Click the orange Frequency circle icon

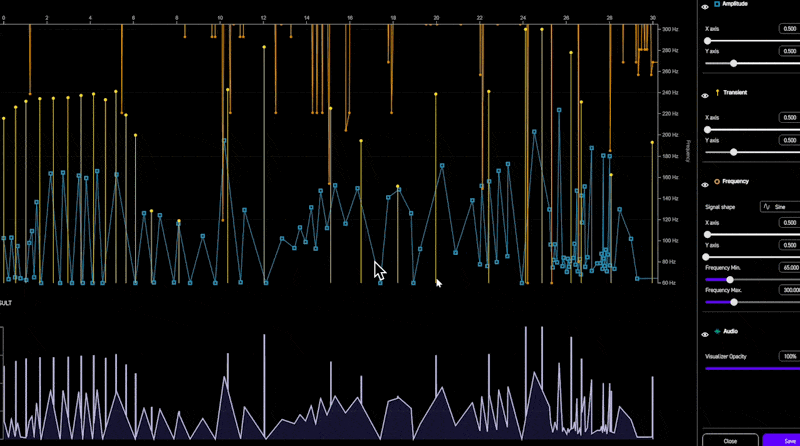coord(717,181)
